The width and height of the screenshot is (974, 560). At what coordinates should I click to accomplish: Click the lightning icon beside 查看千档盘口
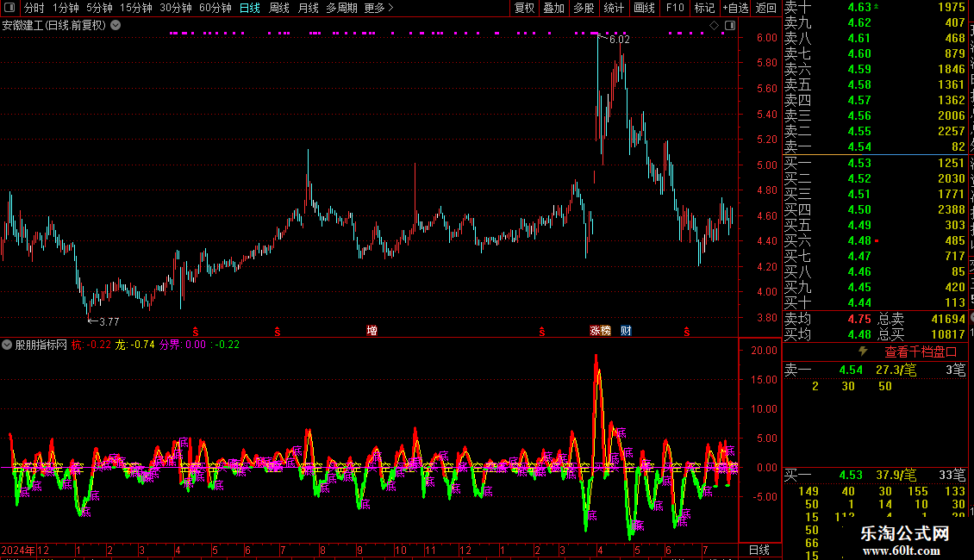[x=863, y=352]
